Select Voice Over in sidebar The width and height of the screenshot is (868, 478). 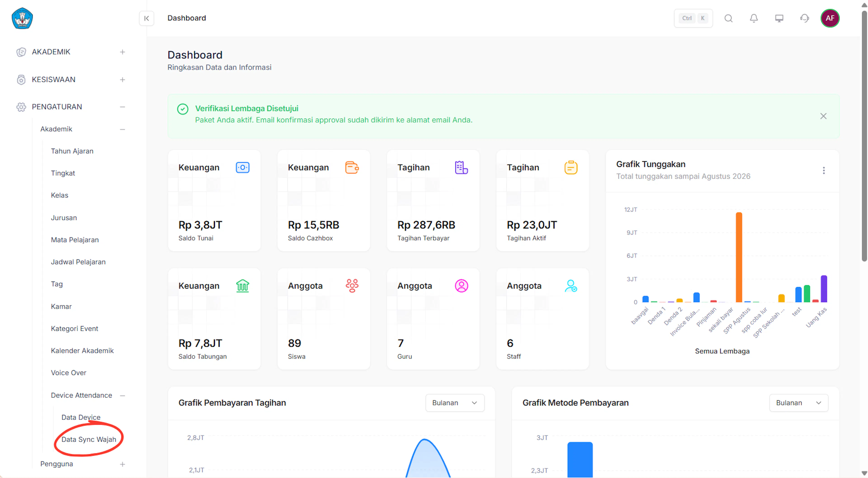pyautogui.click(x=69, y=373)
